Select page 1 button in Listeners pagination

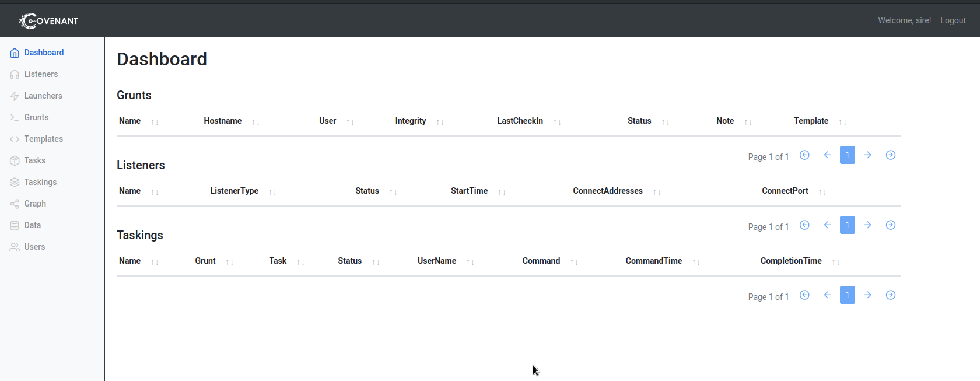tap(847, 225)
